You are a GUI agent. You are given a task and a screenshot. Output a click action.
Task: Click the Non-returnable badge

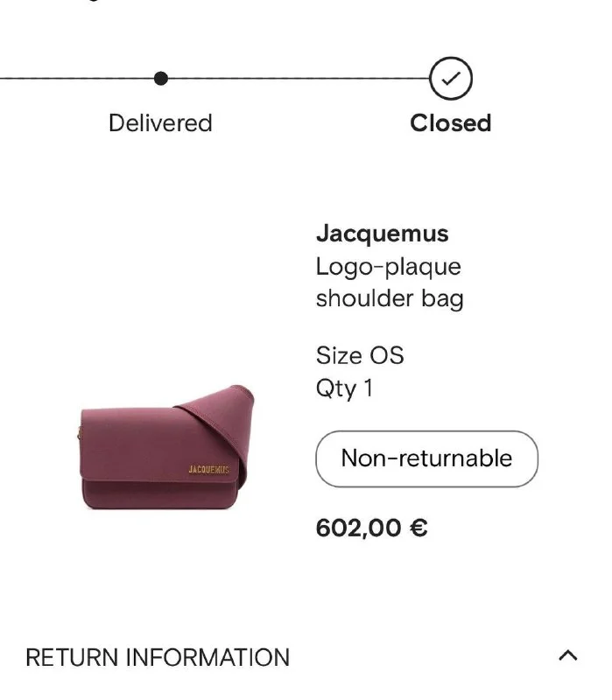click(x=426, y=458)
